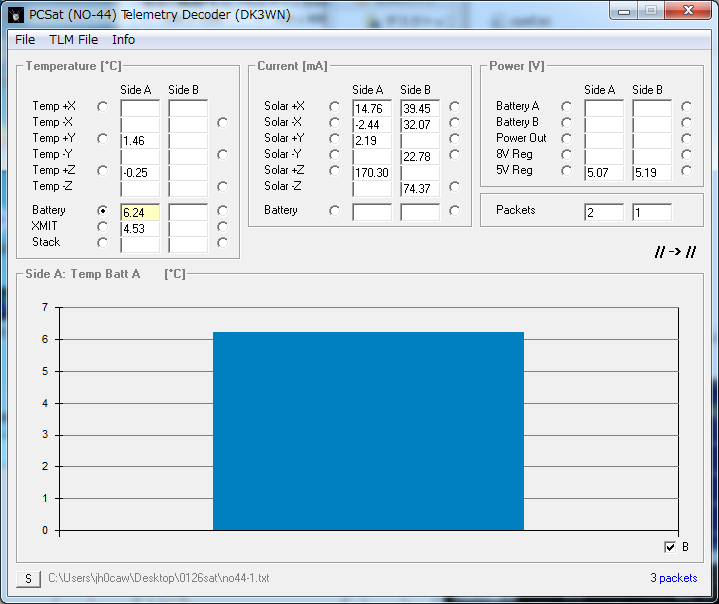Select Solar +Y Side A radio button
Screen dimensions: 719x604
tap(335, 139)
